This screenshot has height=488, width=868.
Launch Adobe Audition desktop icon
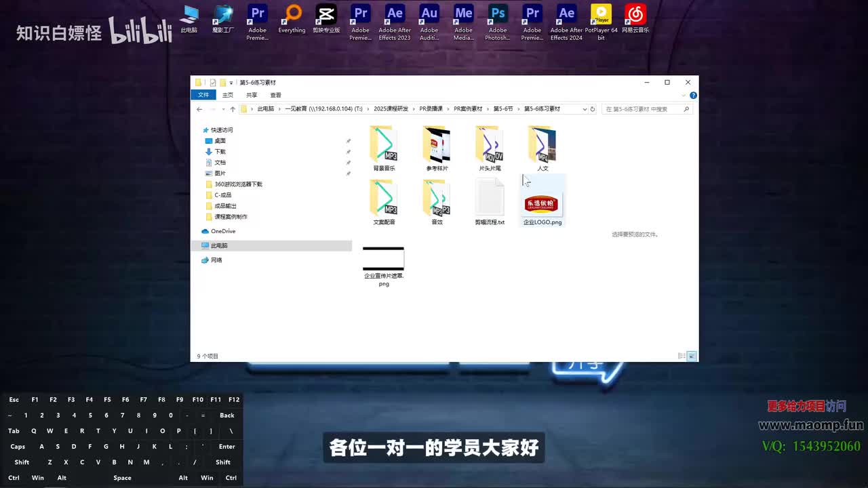pyautogui.click(x=429, y=22)
